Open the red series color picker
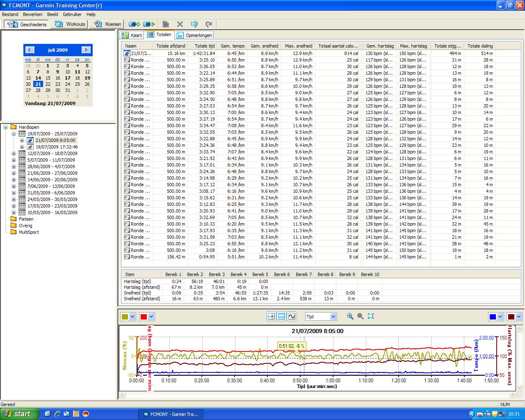 pyautogui.click(x=147, y=317)
